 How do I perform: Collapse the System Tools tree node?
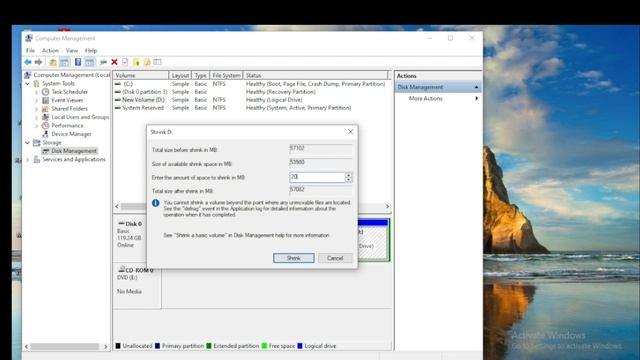click(x=28, y=84)
